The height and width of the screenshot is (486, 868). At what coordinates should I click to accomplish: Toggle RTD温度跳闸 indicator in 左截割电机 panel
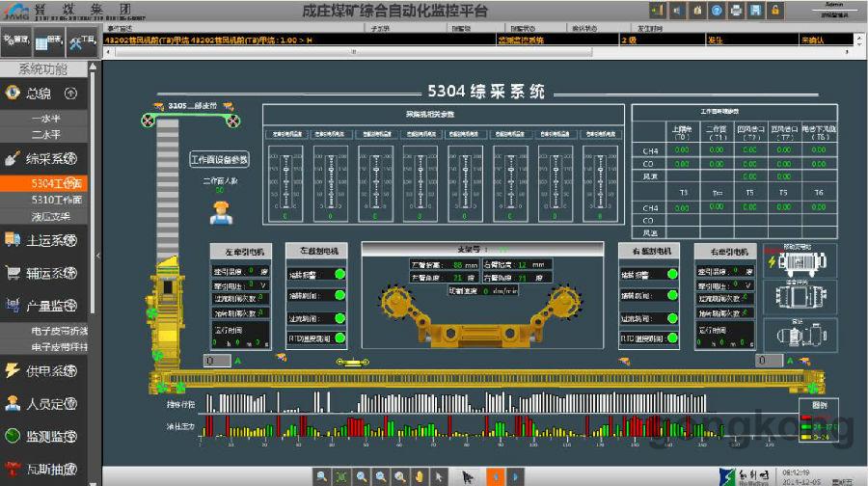pos(339,339)
